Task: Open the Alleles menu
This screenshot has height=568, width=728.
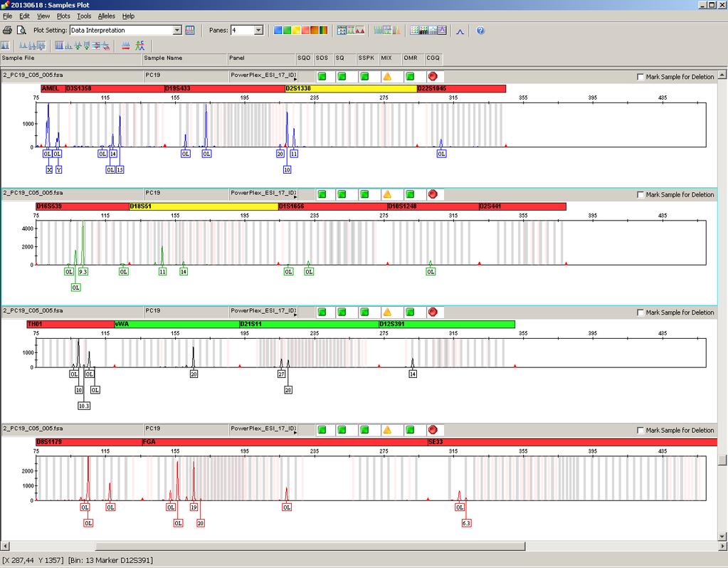Action: click(x=106, y=16)
